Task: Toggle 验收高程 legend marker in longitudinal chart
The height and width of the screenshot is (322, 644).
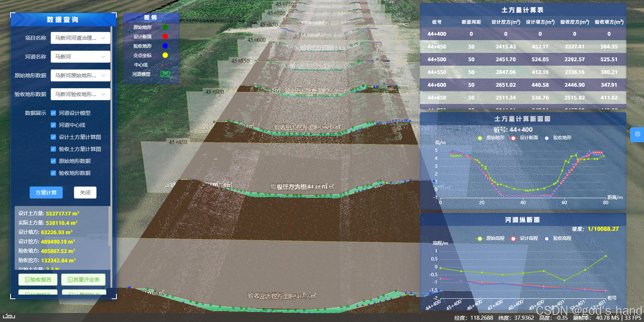Action: 547,238
